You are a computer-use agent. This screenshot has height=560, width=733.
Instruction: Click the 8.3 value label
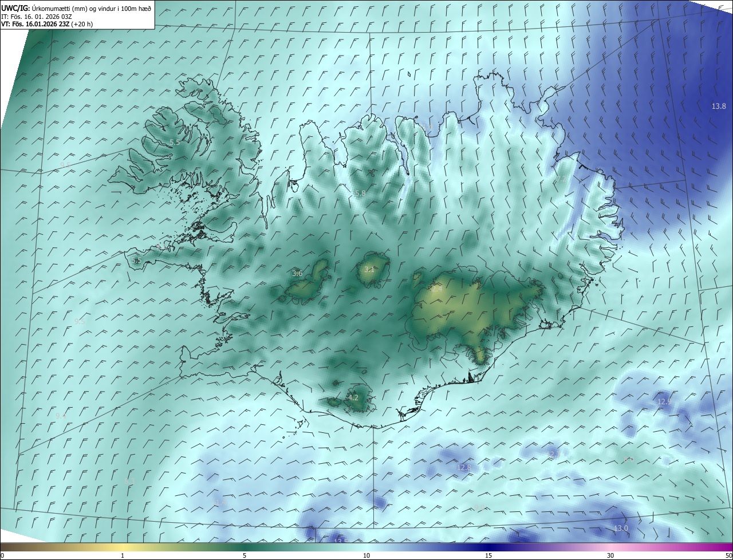point(129,482)
